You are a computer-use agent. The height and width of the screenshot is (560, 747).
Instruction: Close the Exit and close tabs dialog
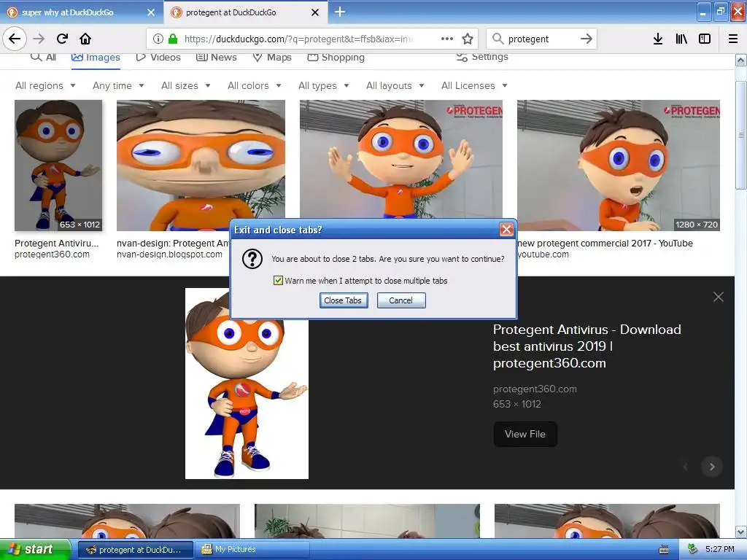(x=506, y=230)
